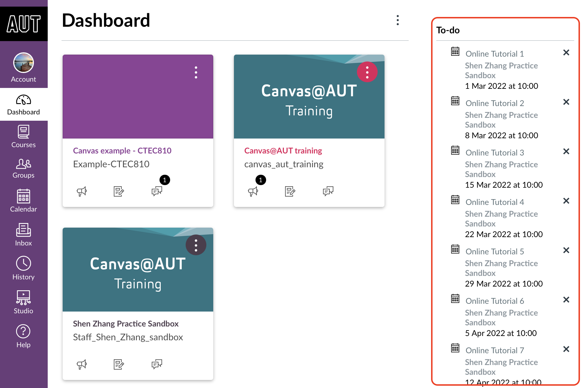Click the Discussions icon on Canvas@AUT training

pos(327,191)
